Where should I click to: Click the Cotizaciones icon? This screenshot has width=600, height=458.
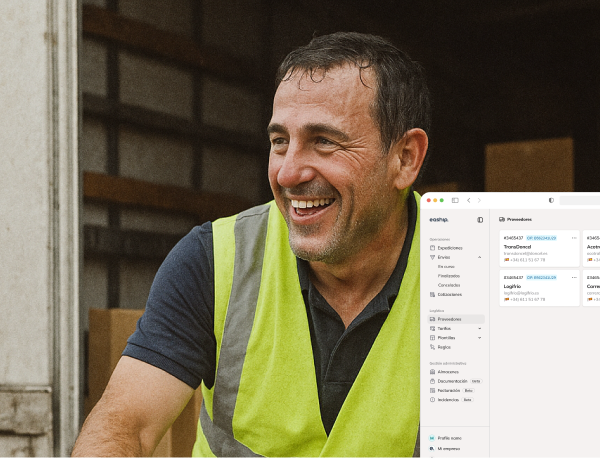[432, 295]
